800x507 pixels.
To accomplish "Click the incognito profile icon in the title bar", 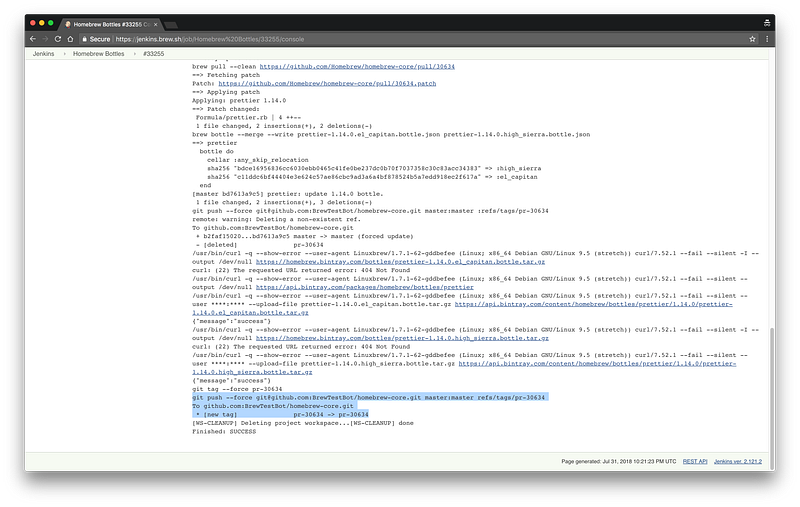I will tap(766, 23).
